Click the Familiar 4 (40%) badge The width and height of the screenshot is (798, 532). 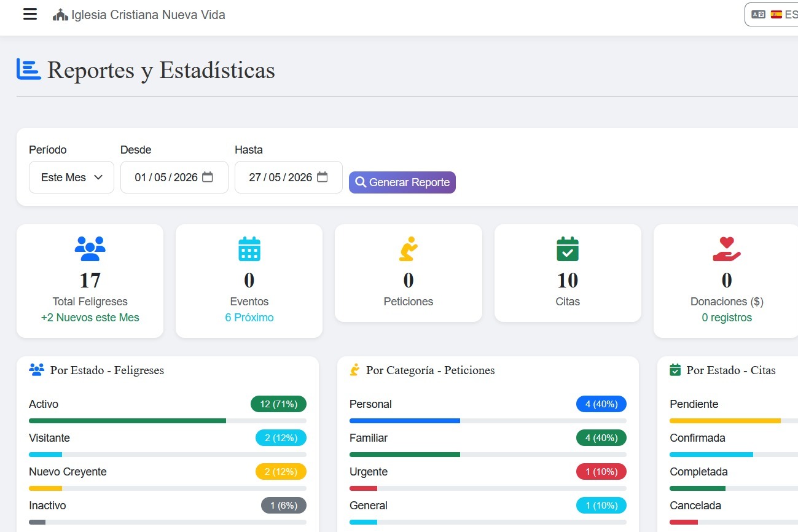click(601, 438)
